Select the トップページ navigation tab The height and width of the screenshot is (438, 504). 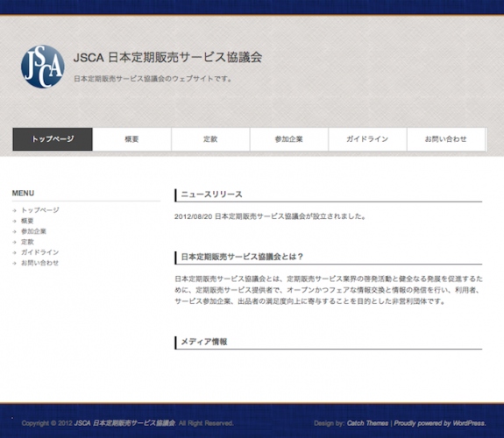(x=53, y=139)
